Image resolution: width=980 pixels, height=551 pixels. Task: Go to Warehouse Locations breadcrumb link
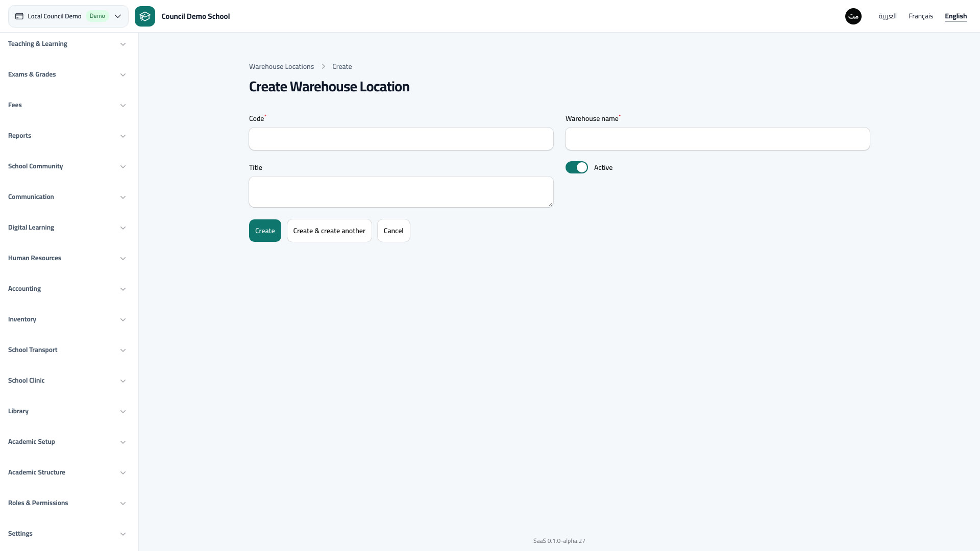[x=281, y=67]
